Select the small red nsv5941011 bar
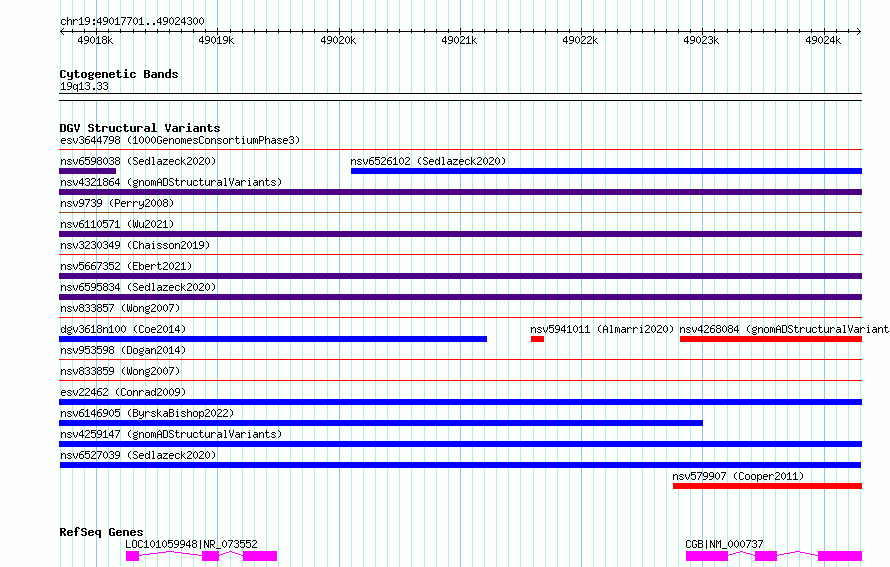 tap(538, 339)
